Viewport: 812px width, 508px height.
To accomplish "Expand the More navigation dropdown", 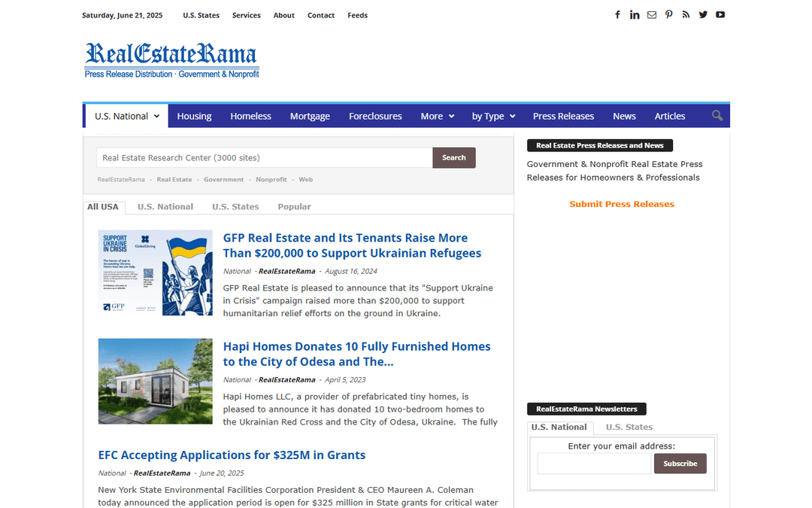I will tap(437, 116).
